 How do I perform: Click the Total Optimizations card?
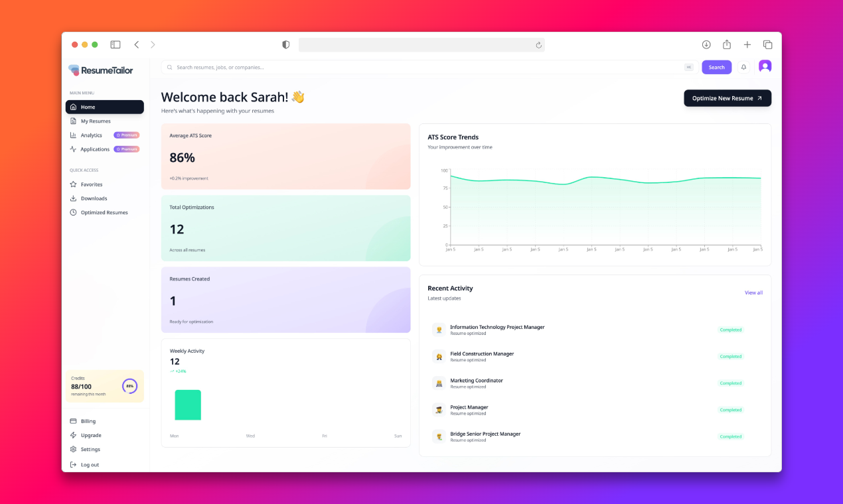pos(286,228)
